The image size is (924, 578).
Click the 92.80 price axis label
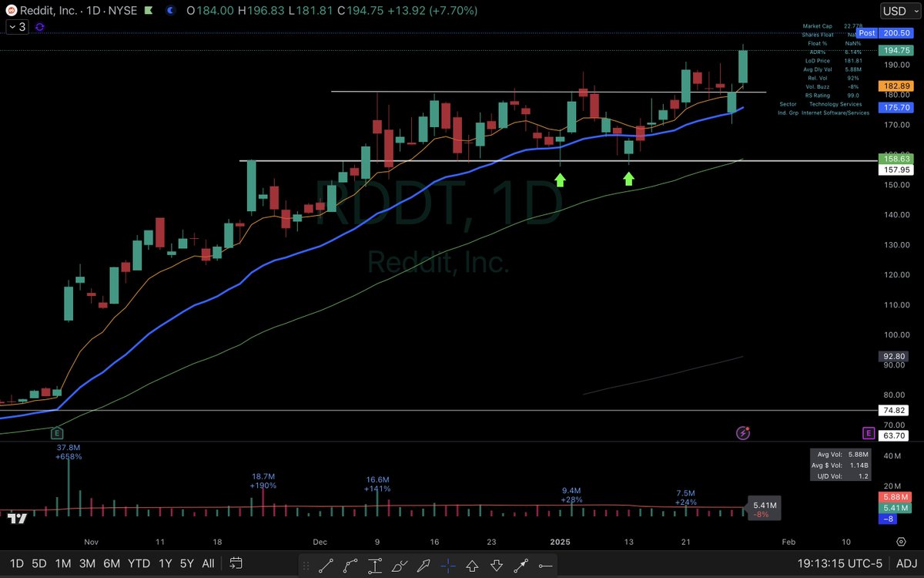894,357
